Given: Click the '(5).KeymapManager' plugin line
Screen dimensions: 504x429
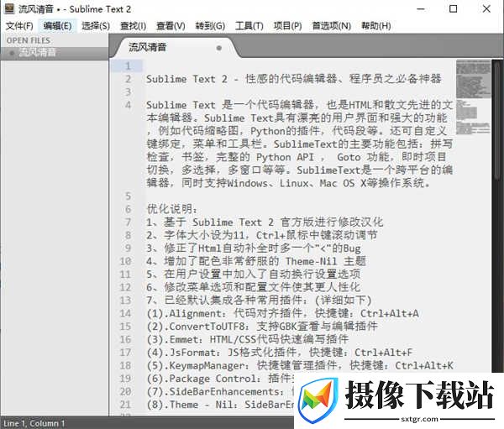Looking at the screenshot, I should point(300,366).
